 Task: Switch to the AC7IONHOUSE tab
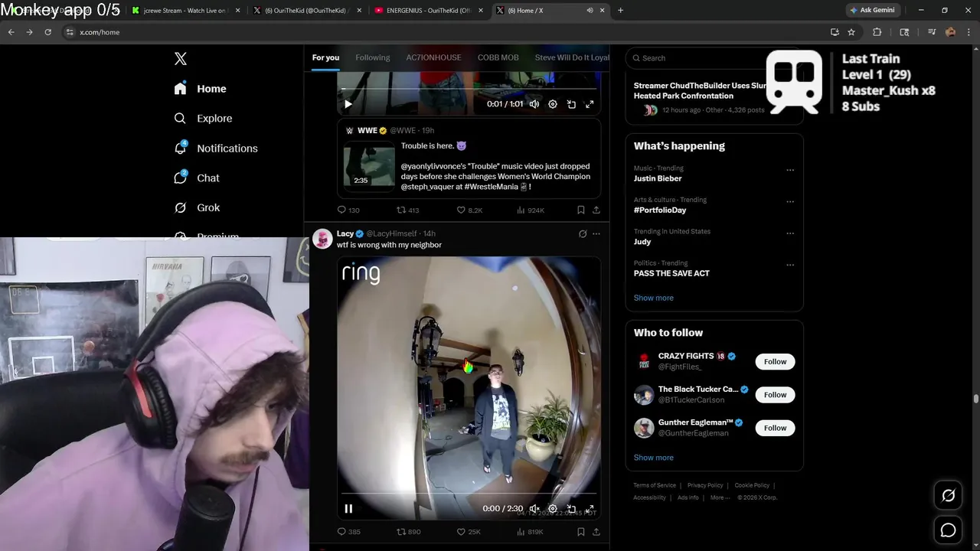tap(433, 57)
